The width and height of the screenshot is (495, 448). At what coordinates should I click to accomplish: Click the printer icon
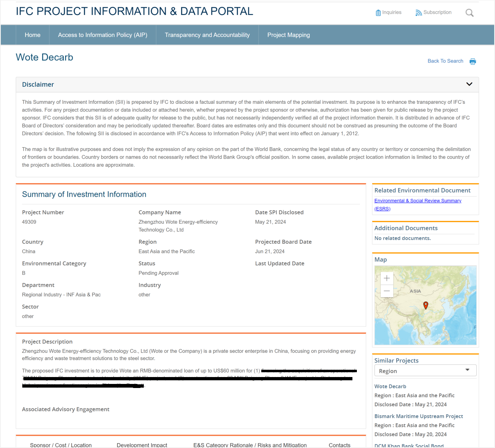pyautogui.click(x=473, y=62)
